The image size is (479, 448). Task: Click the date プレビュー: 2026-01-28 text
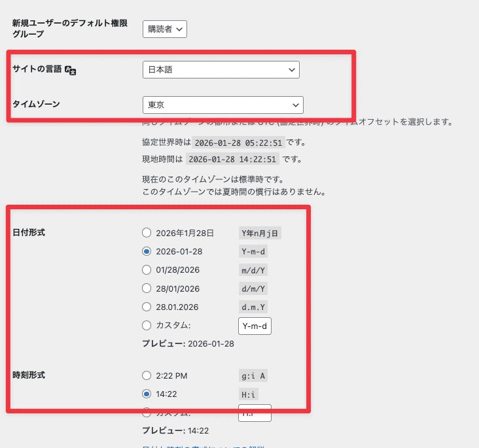188,343
